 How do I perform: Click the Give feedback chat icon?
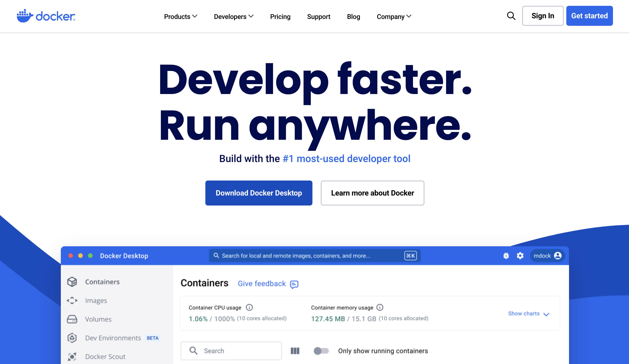(x=294, y=284)
